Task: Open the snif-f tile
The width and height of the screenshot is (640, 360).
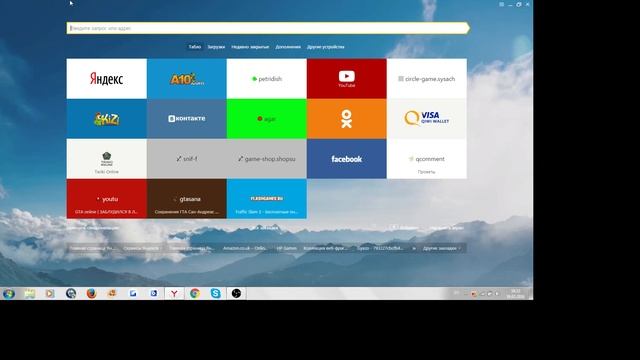Action: coord(187,158)
